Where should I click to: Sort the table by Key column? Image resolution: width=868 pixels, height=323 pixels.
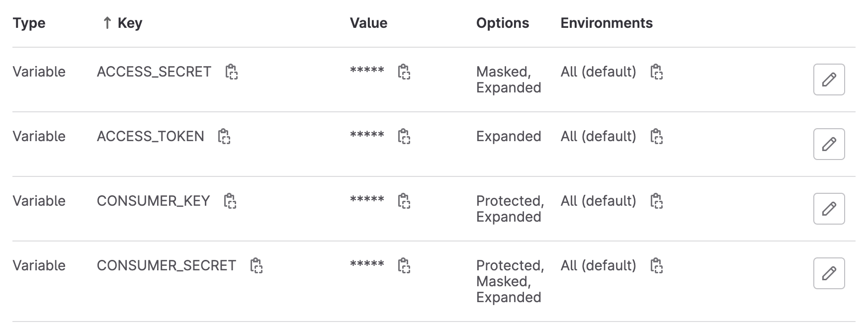click(x=130, y=23)
